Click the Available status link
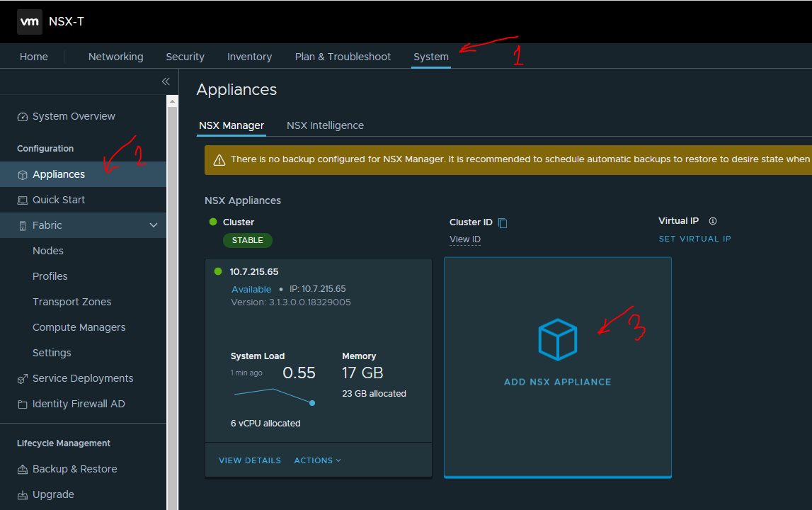 coord(251,289)
